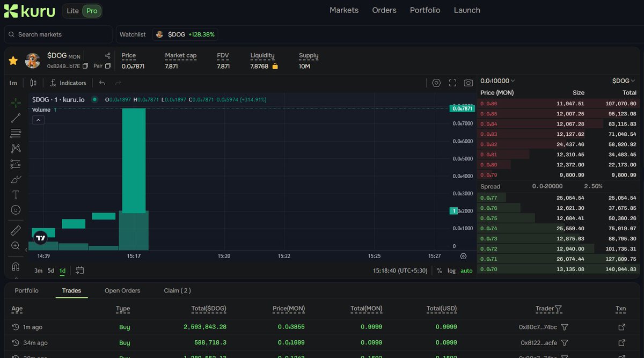Click the kuru logo in the header
Image resolution: width=644 pixels, height=358 pixels.
30,10
